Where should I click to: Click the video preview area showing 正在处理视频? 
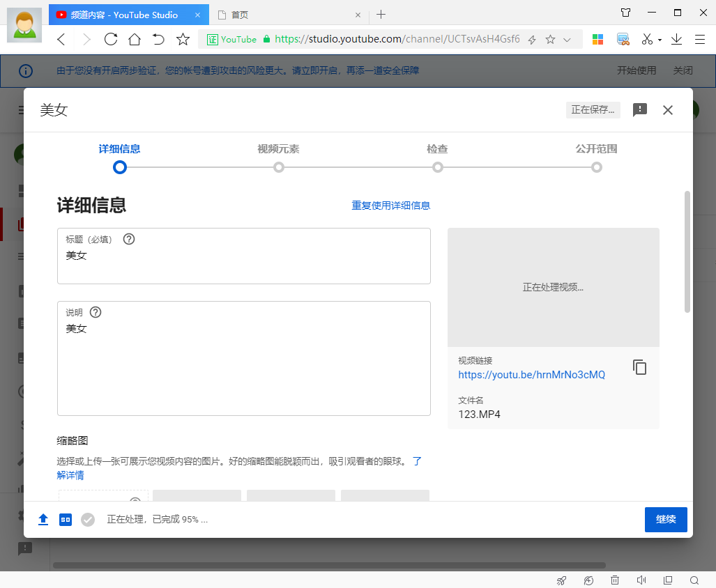coord(554,288)
